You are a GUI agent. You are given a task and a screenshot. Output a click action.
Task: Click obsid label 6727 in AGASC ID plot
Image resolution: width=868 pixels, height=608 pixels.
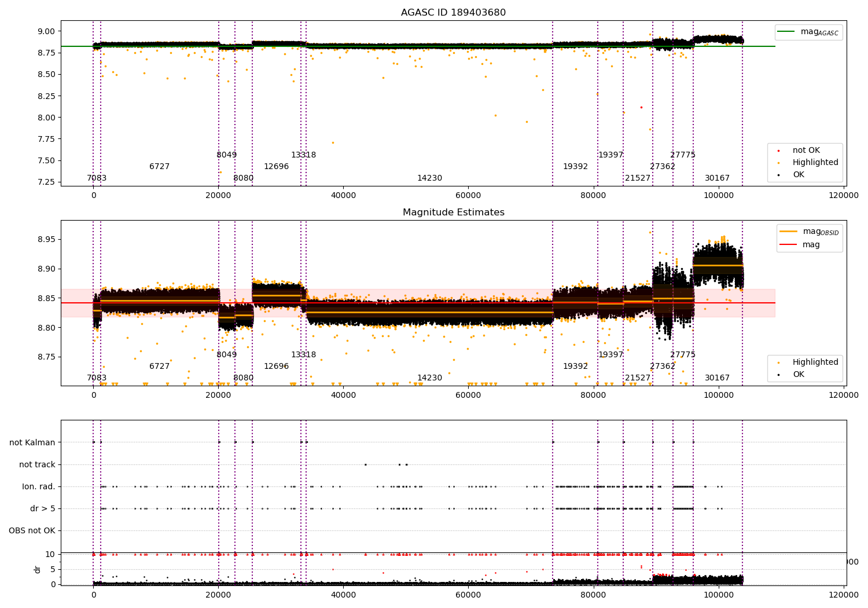click(160, 167)
